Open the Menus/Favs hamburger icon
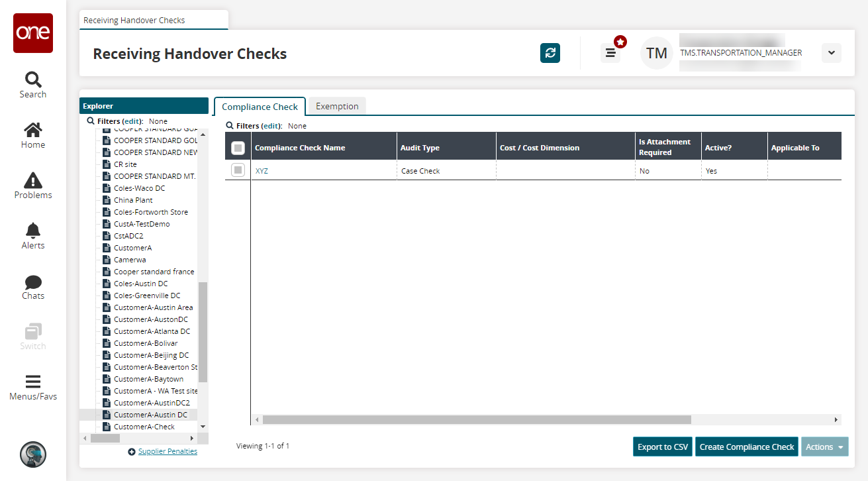Image resolution: width=868 pixels, height=481 pixels. click(33, 388)
